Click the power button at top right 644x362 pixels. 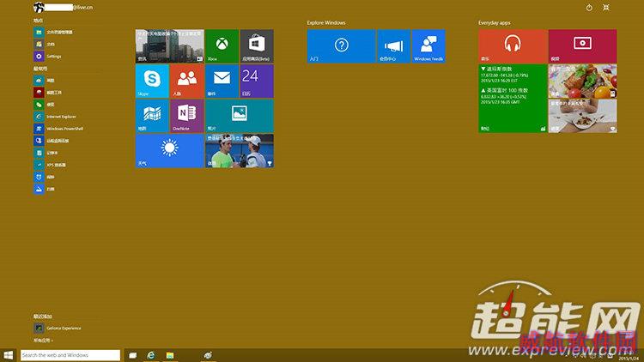point(589,8)
